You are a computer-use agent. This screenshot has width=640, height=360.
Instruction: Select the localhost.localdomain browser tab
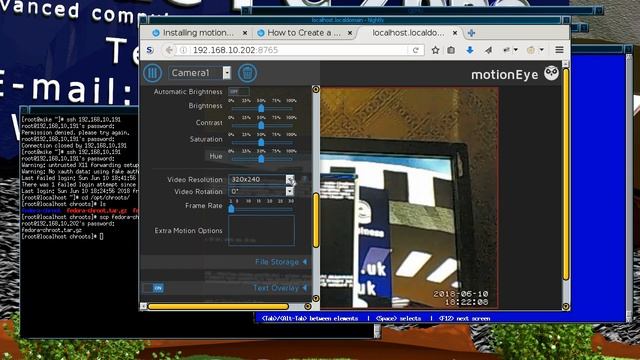click(408, 33)
